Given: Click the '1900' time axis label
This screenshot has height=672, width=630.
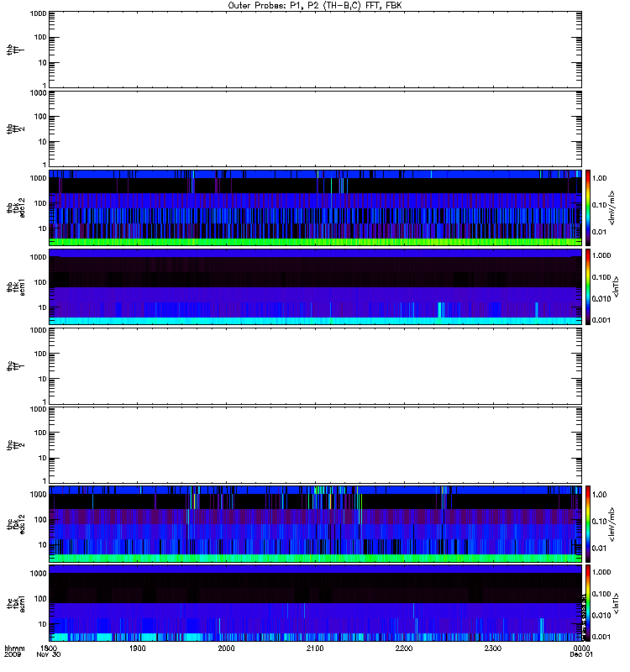Looking at the screenshot, I should 138,648.
